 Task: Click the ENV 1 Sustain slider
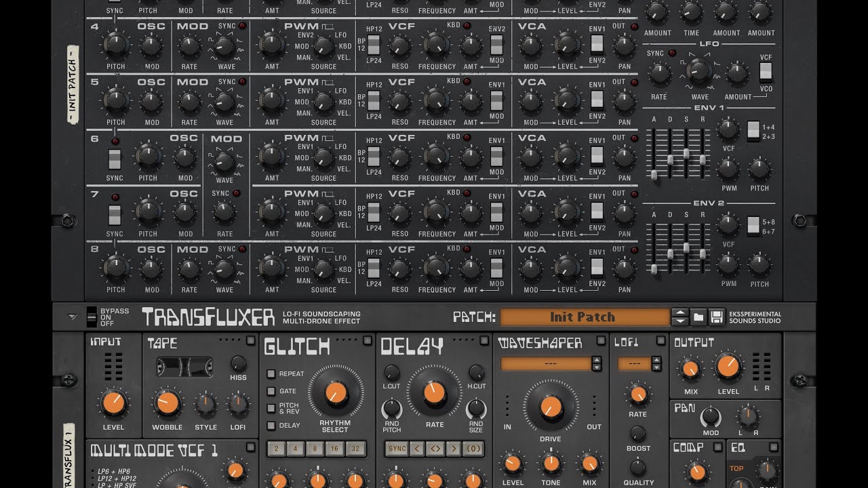click(686, 154)
